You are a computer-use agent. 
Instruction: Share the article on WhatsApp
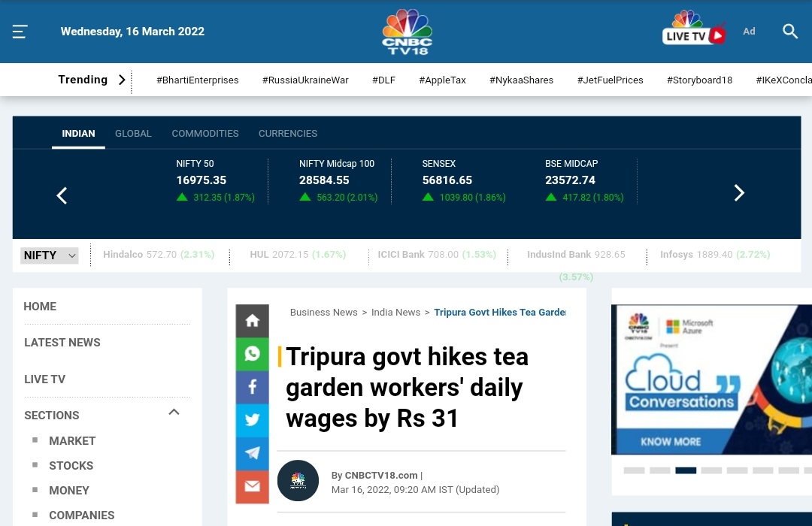[252, 353]
